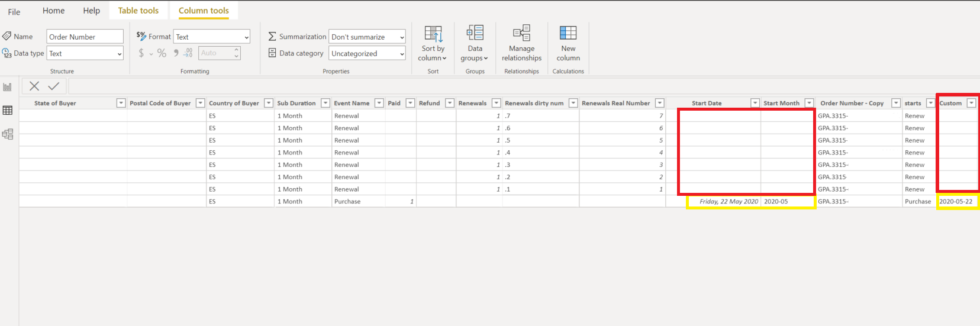The height and width of the screenshot is (326, 980).
Task: Toggle thousands separator comma icon
Action: [x=176, y=53]
